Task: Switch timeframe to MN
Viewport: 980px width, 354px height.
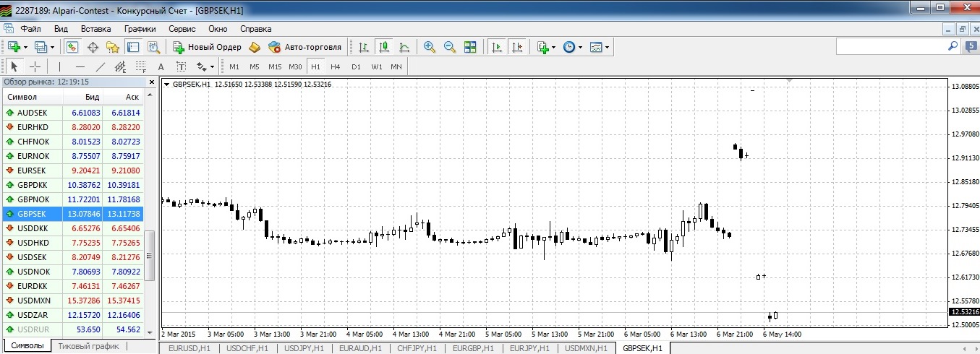Action: pyautogui.click(x=396, y=66)
